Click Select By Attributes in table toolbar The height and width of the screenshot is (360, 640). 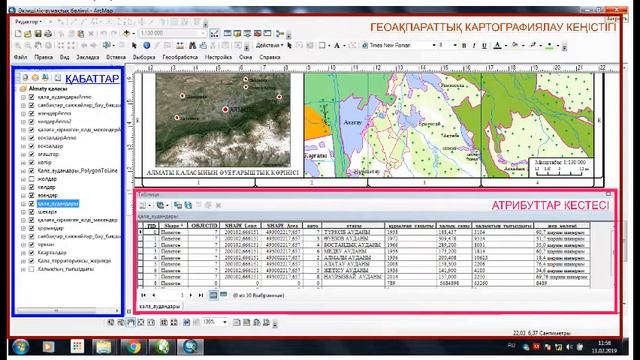[x=178, y=205]
